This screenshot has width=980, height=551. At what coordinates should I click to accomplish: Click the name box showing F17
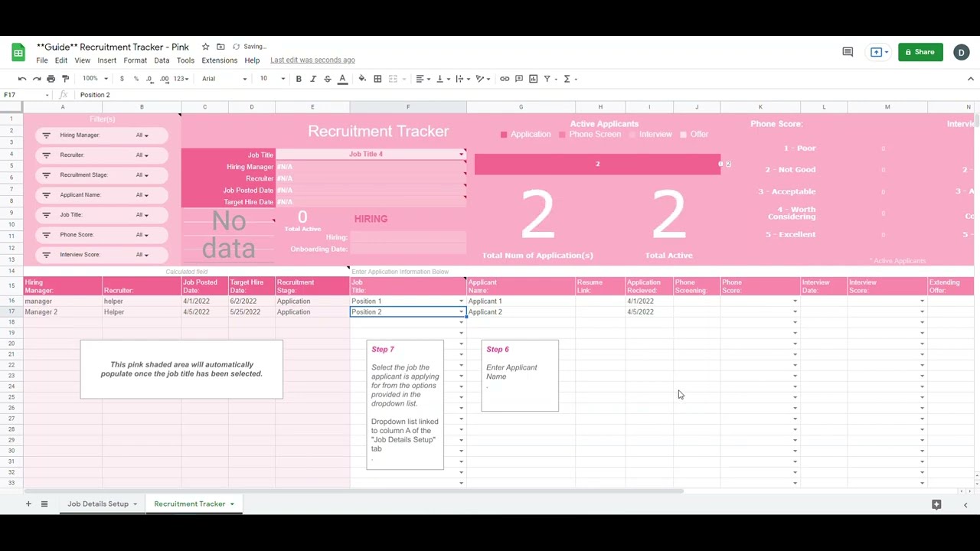pos(24,95)
